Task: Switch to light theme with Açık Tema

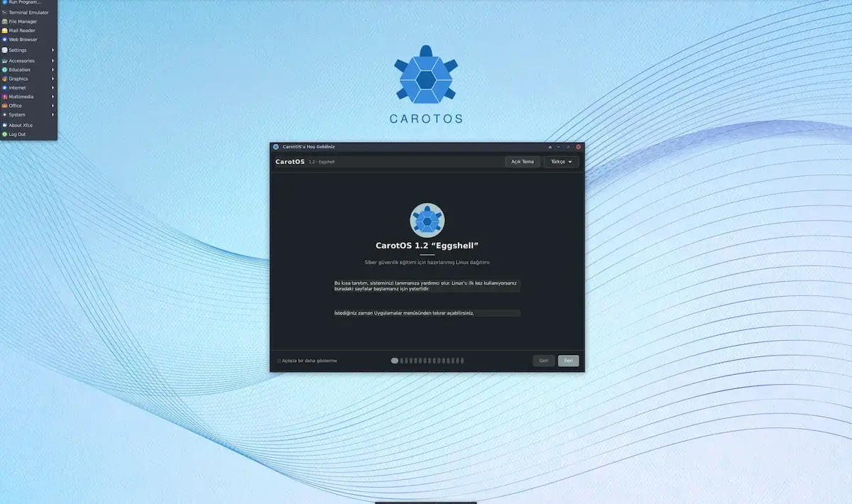Action: [523, 162]
